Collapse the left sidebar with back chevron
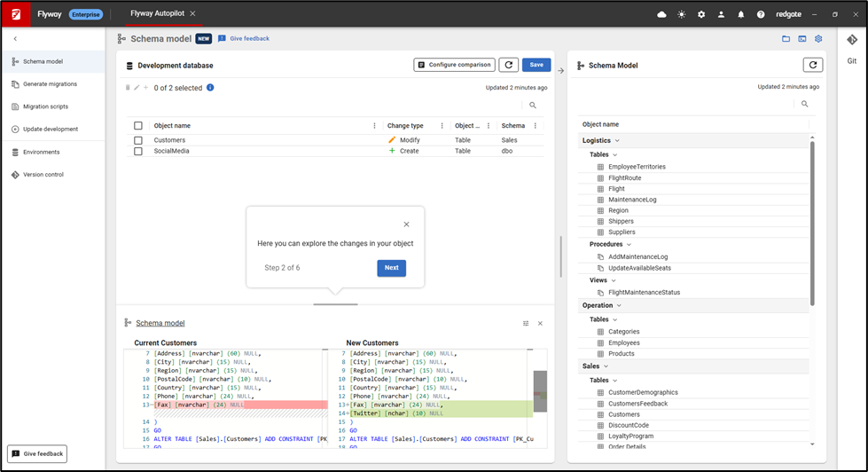868x472 pixels. (x=15, y=39)
